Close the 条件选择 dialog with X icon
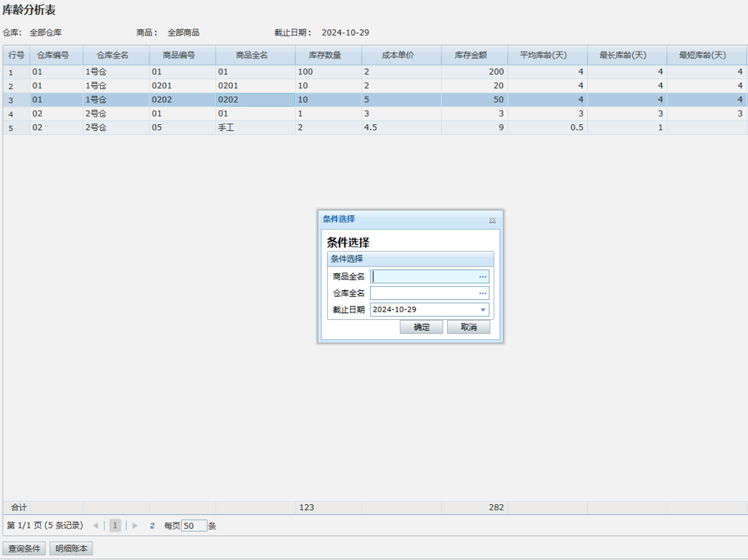This screenshot has height=560, width=748. pos(492,220)
